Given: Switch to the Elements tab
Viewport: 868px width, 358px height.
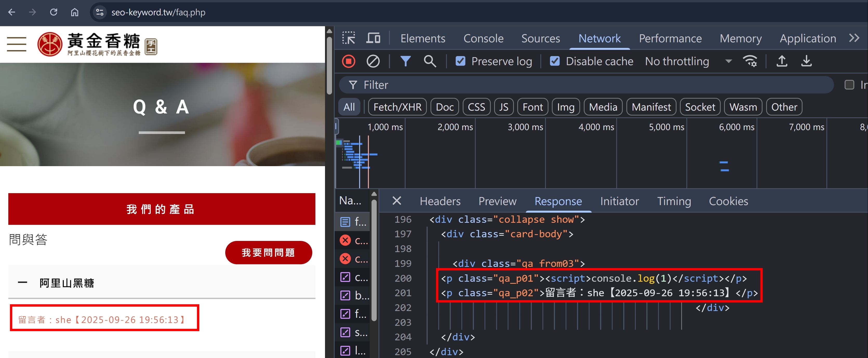Looking at the screenshot, I should click(x=423, y=38).
